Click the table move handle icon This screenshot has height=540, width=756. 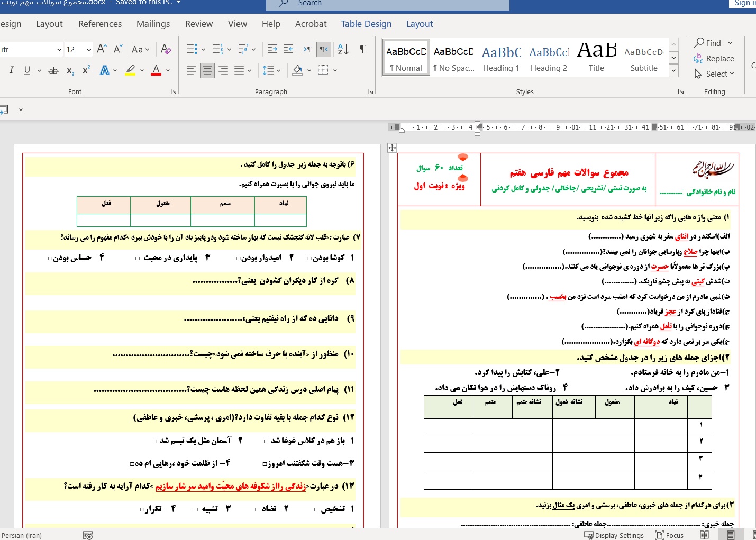pos(392,148)
